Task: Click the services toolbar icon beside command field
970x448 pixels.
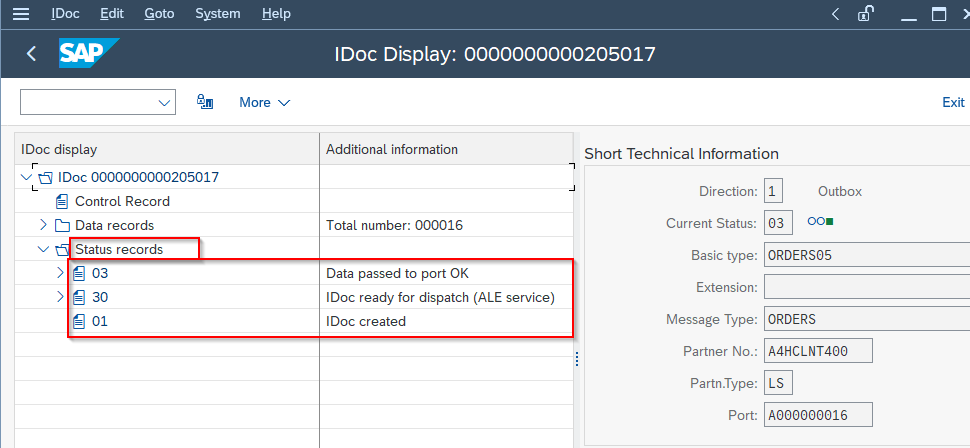Action: tap(206, 102)
